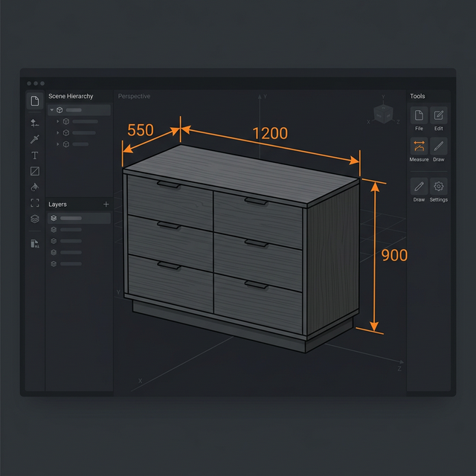Add a new layer with the plus button
Image resolution: width=476 pixels, height=476 pixels.
pyautogui.click(x=106, y=204)
